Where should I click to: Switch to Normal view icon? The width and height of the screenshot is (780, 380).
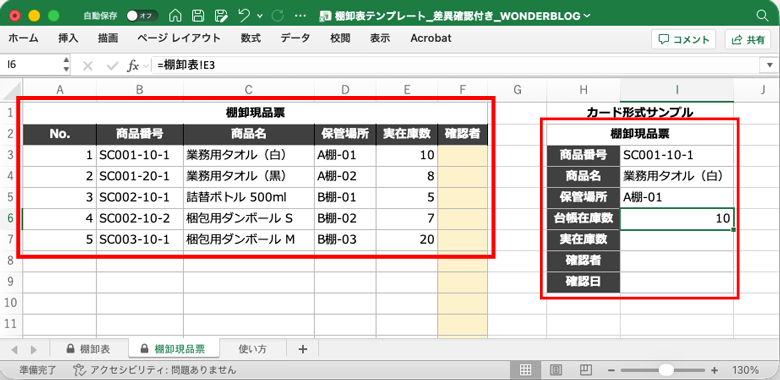(525, 370)
